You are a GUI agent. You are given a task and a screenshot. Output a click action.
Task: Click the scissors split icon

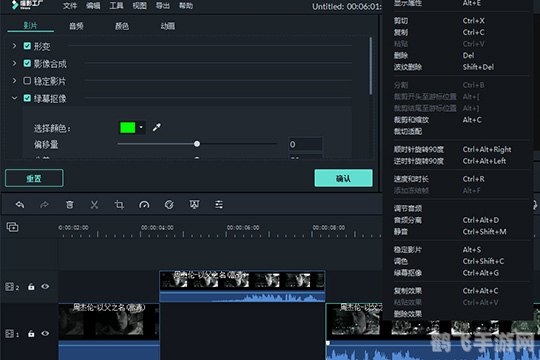(94, 205)
